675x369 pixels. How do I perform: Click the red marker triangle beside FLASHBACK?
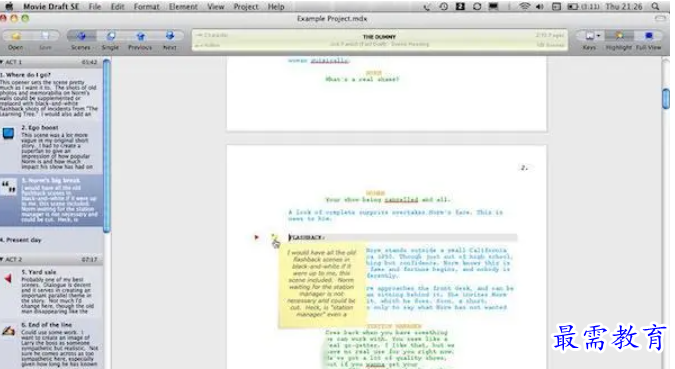[257, 237]
